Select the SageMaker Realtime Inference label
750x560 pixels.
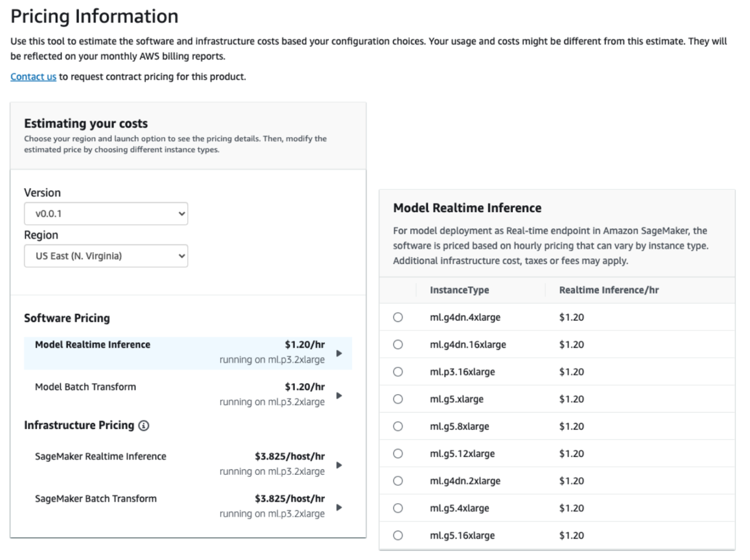[x=101, y=456]
